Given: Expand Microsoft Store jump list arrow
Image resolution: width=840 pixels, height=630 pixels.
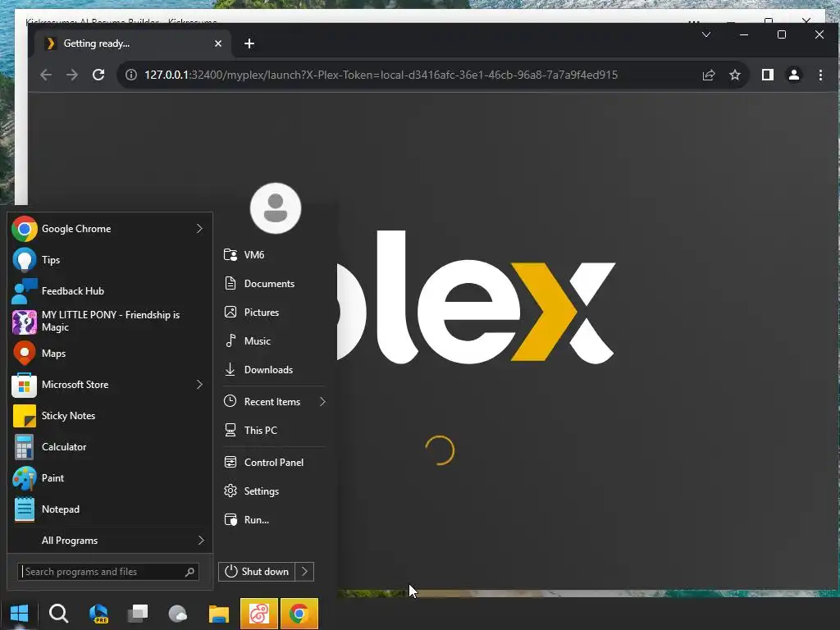Looking at the screenshot, I should [x=199, y=385].
